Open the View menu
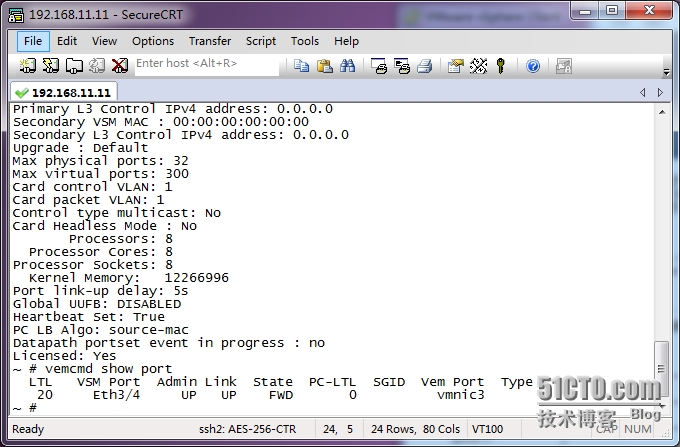Screen dimensions: 680x447 104,41
